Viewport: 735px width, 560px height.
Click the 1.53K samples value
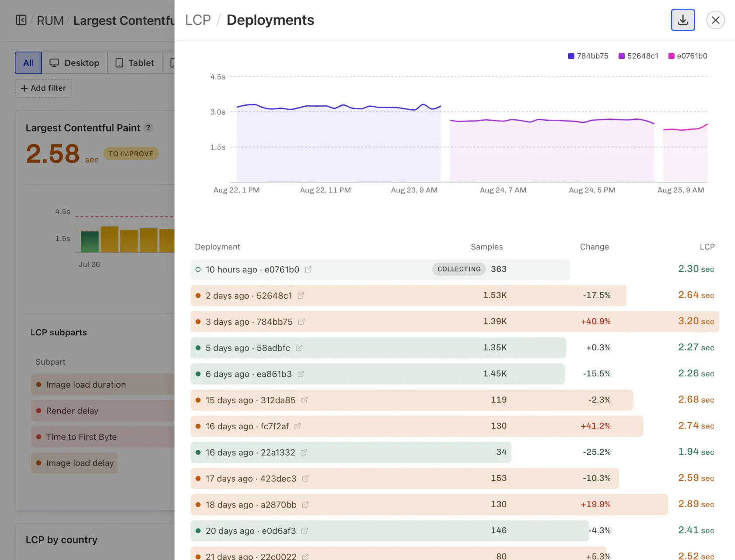coord(495,295)
